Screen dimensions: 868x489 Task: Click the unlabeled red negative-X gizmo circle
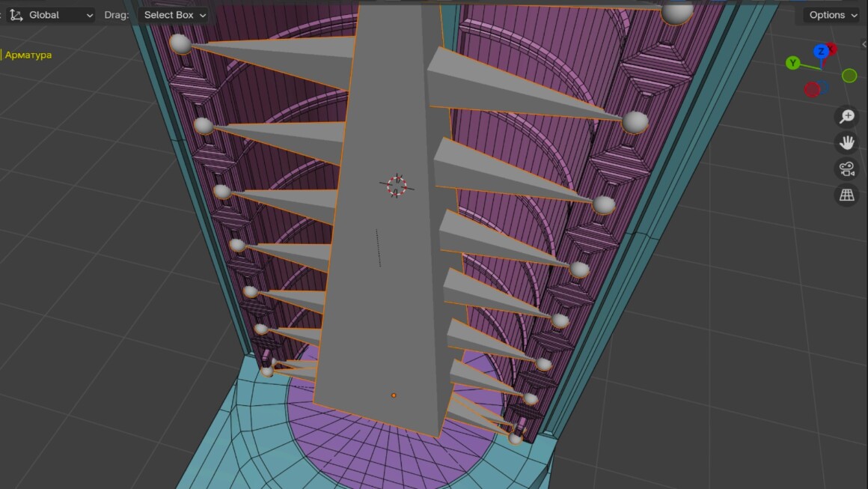812,90
